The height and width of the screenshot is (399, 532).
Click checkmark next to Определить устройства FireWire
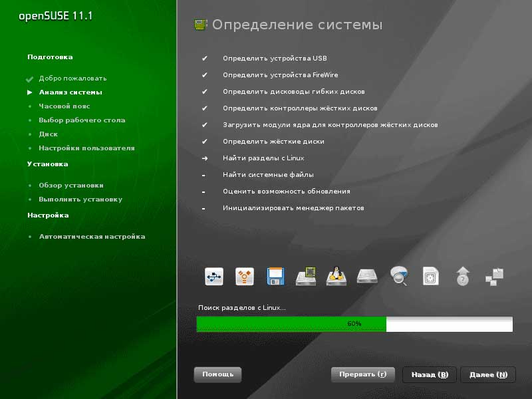tap(204, 75)
